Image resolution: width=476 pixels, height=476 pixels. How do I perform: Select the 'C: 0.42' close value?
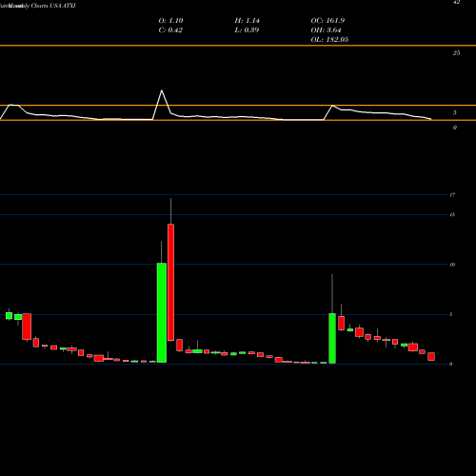pos(170,30)
